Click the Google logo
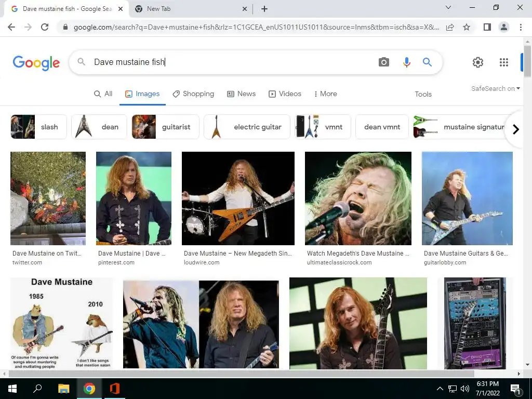 tap(36, 63)
